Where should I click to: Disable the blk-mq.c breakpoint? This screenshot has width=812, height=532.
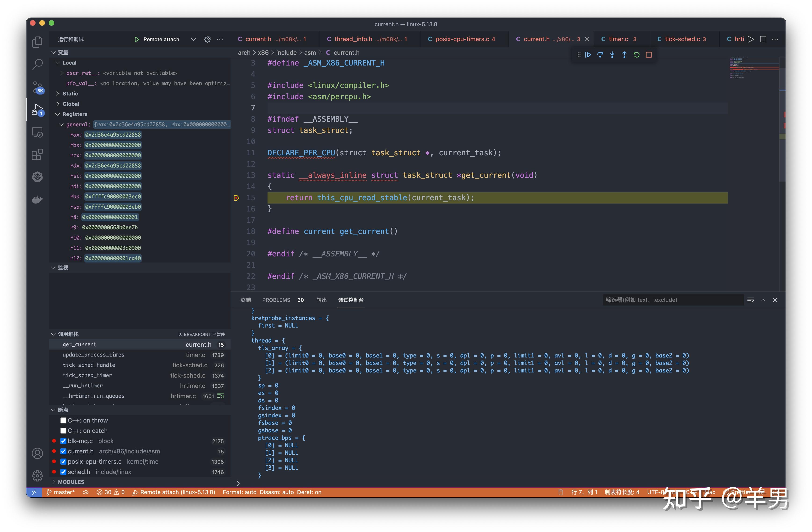[x=63, y=441]
